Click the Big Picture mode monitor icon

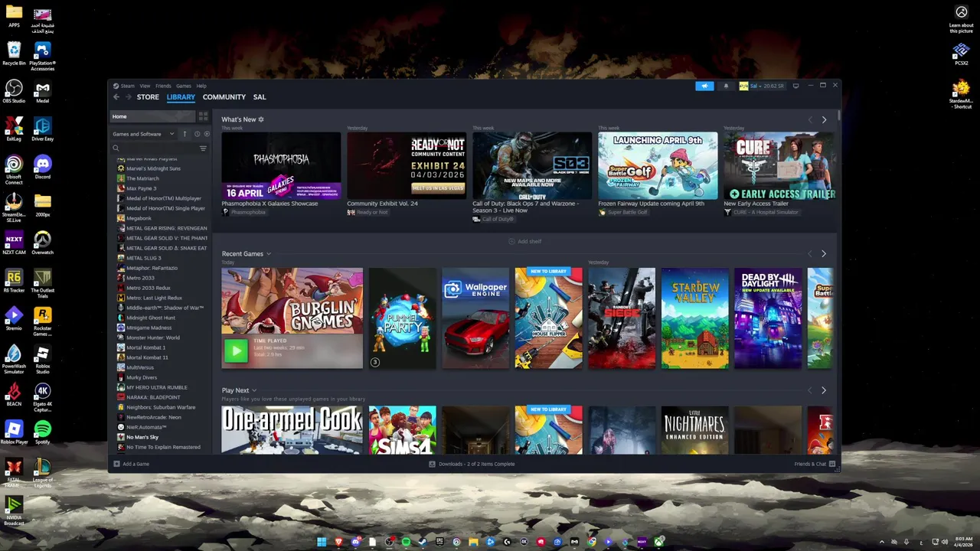pyautogui.click(x=795, y=86)
